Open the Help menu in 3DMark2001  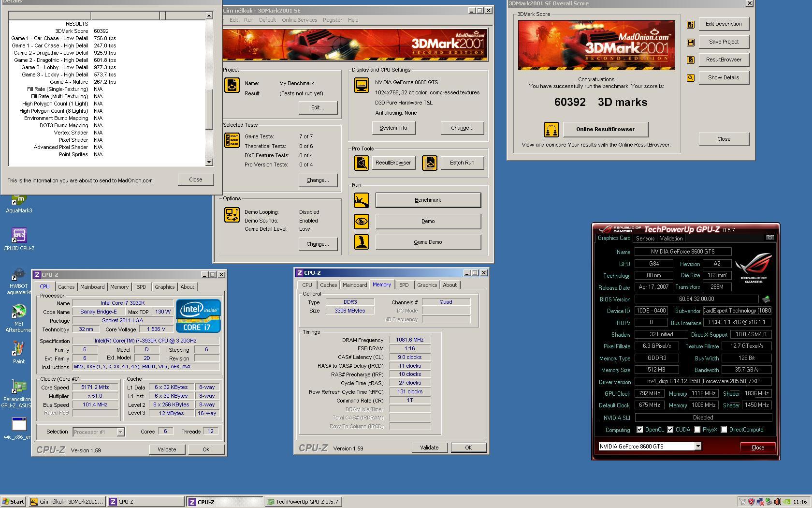coord(353,20)
